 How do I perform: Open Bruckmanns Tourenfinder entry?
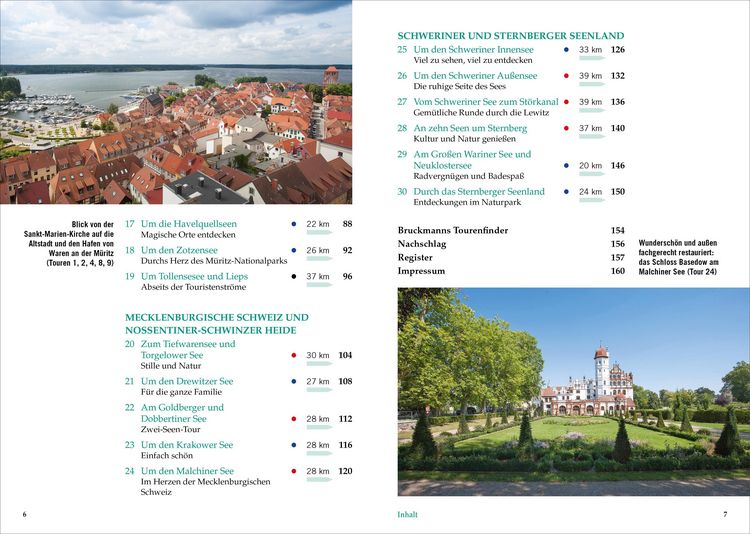tap(452, 230)
